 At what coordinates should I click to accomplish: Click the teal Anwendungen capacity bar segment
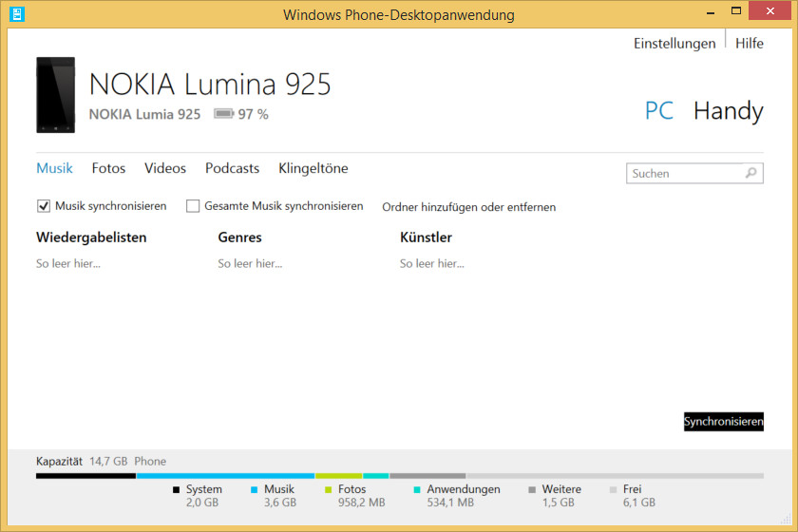coord(375,476)
